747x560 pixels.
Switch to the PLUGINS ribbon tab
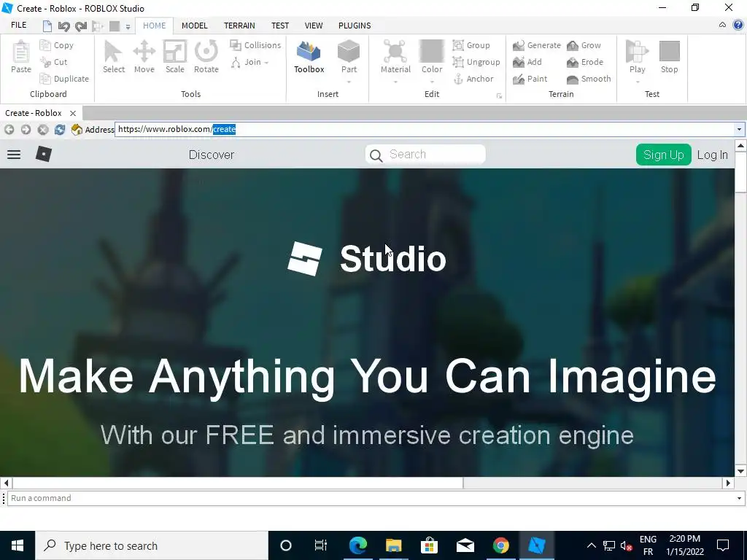(x=355, y=26)
